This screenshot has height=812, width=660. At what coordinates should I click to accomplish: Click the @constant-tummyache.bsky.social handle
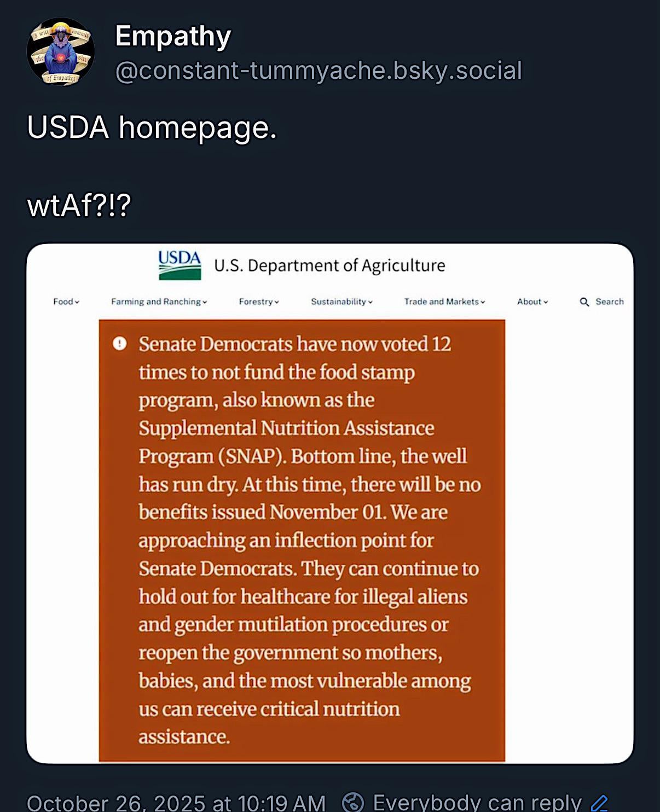tap(319, 71)
